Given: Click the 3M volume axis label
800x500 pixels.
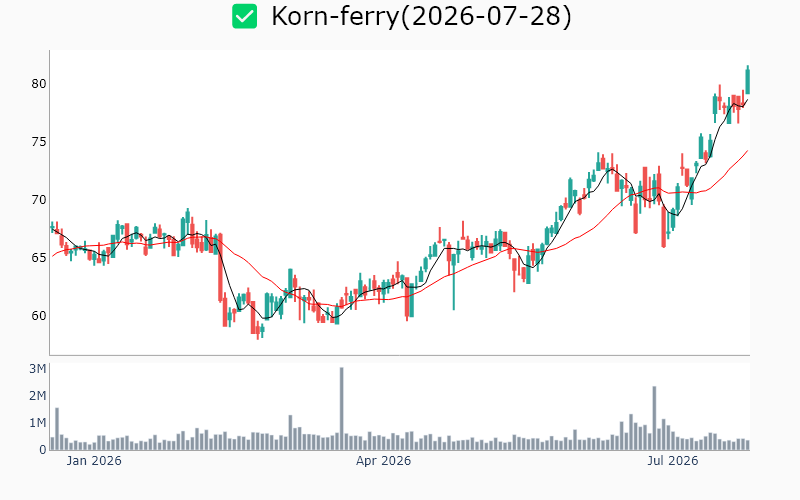Looking at the screenshot, I should pyautogui.click(x=38, y=369).
